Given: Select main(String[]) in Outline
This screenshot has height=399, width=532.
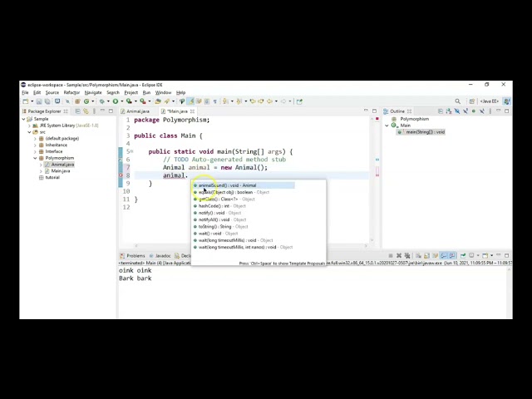Looking at the screenshot, I should click(x=421, y=132).
